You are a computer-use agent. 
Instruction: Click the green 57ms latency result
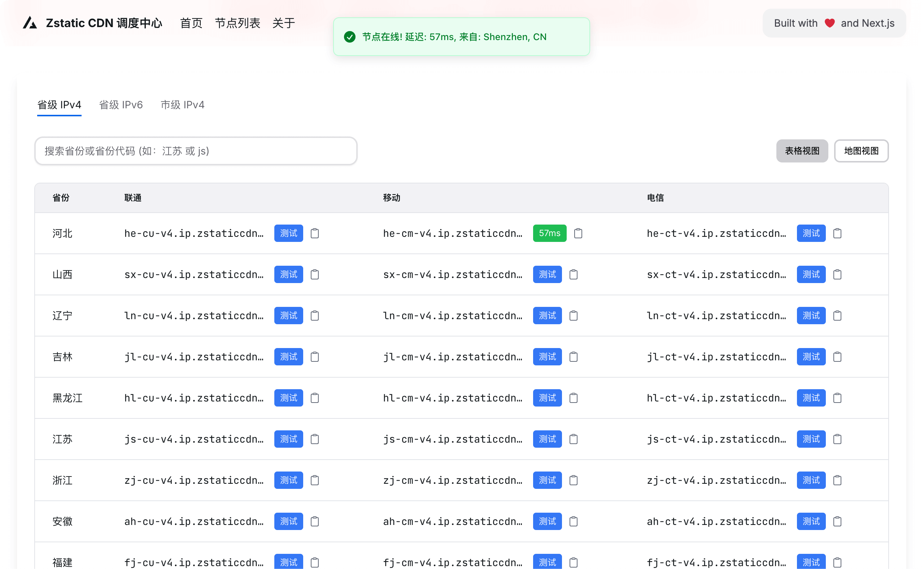[x=549, y=233]
